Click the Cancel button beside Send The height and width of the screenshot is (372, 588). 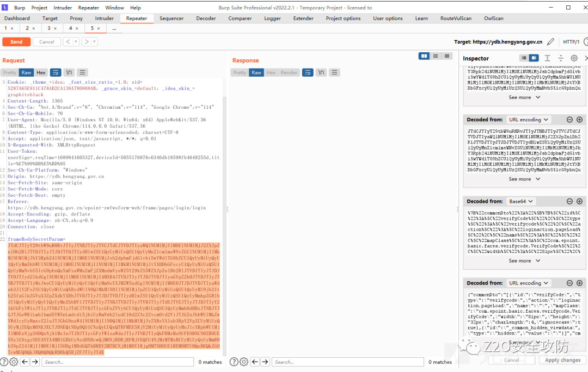(46, 42)
